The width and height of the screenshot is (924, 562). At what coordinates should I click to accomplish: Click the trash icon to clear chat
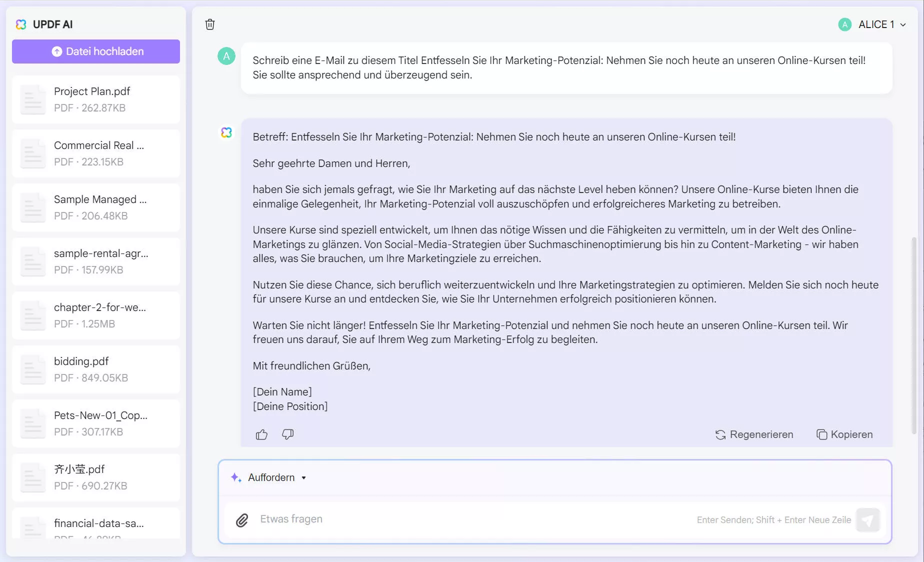pyautogui.click(x=210, y=24)
